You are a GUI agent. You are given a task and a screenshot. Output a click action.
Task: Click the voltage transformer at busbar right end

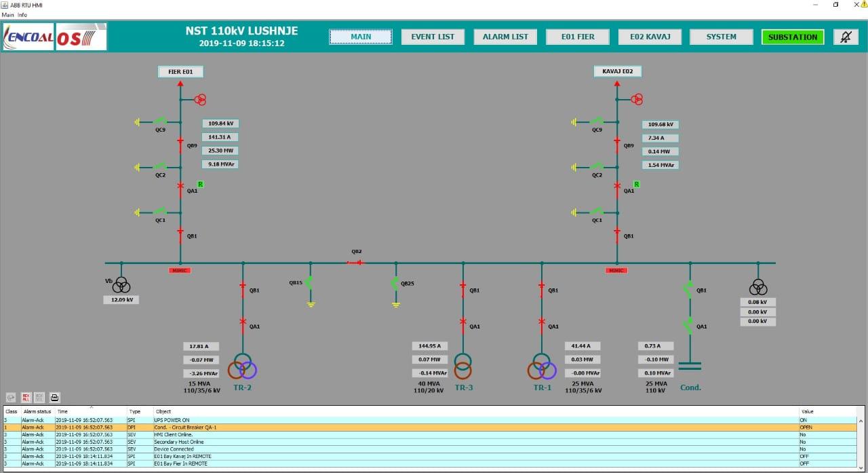(x=758, y=286)
